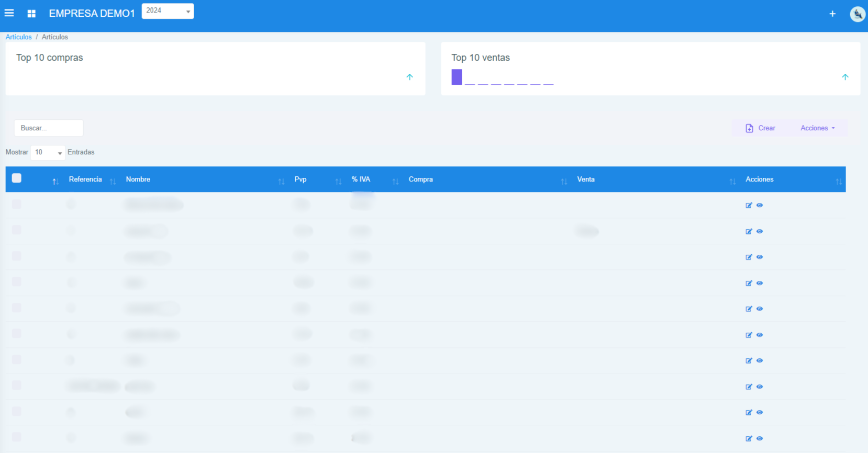Screen dimensions: 868x453
Task: Expand the Acciones dropdown menu
Action: (817, 128)
